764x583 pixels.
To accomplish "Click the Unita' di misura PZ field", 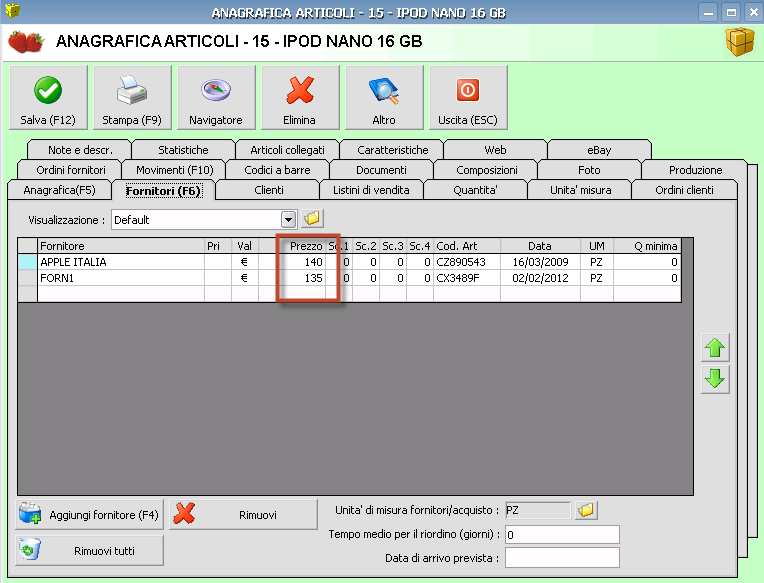I will pos(538,510).
